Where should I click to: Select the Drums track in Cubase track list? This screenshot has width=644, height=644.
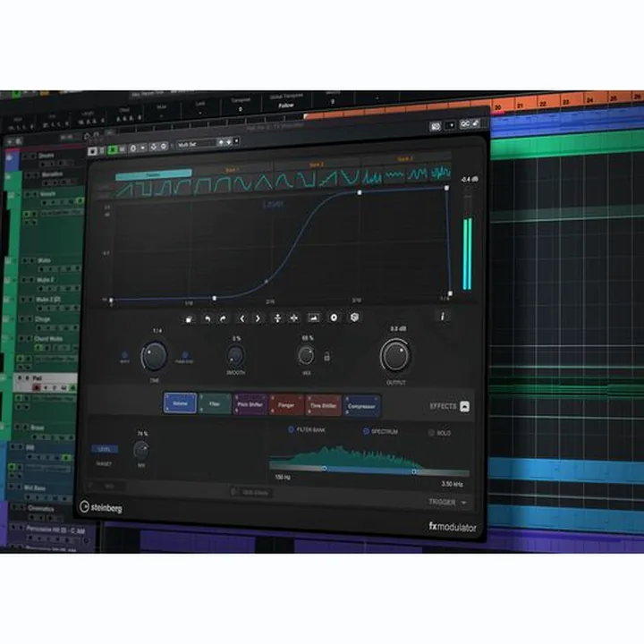[x=46, y=156]
